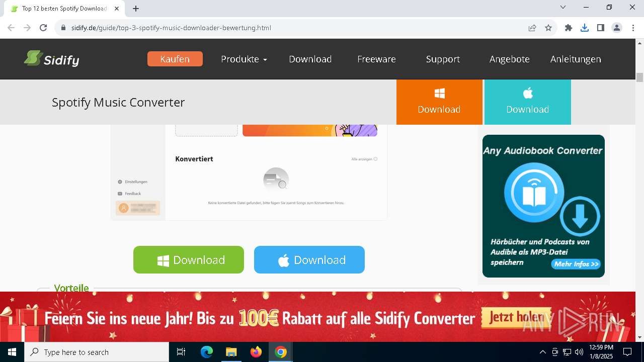This screenshot has height=362, width=644.
Task: View site information lock icon
Action: click(63, 28)
